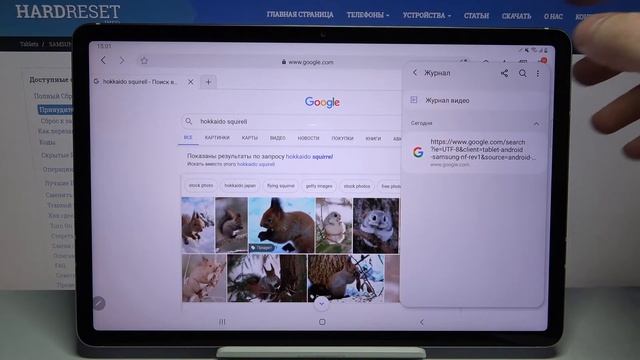The height and width of the screenshot is (360, 640).
Task: Open large red squirrel eating thumbnail
Action: (x=282, y=225)
